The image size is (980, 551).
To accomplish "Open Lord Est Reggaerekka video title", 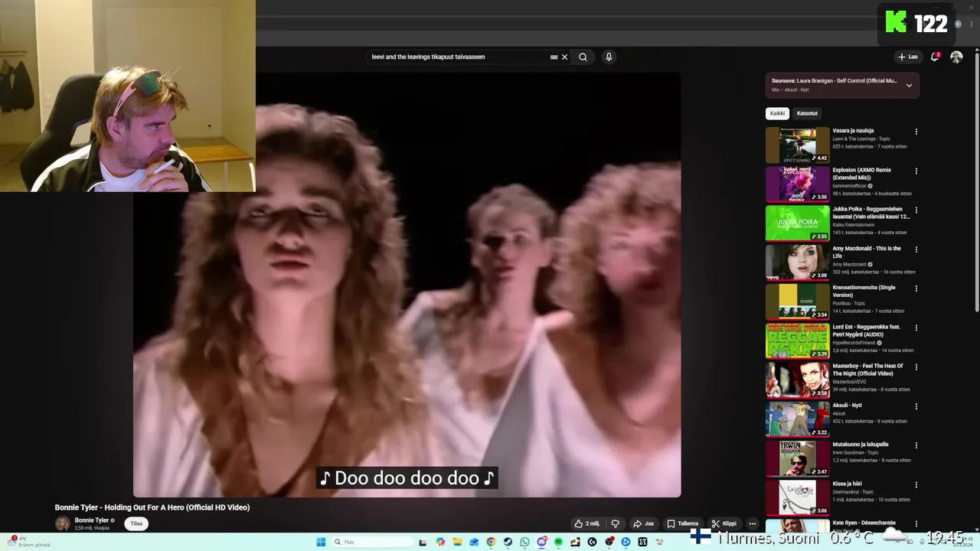I will tap(867, 331).
